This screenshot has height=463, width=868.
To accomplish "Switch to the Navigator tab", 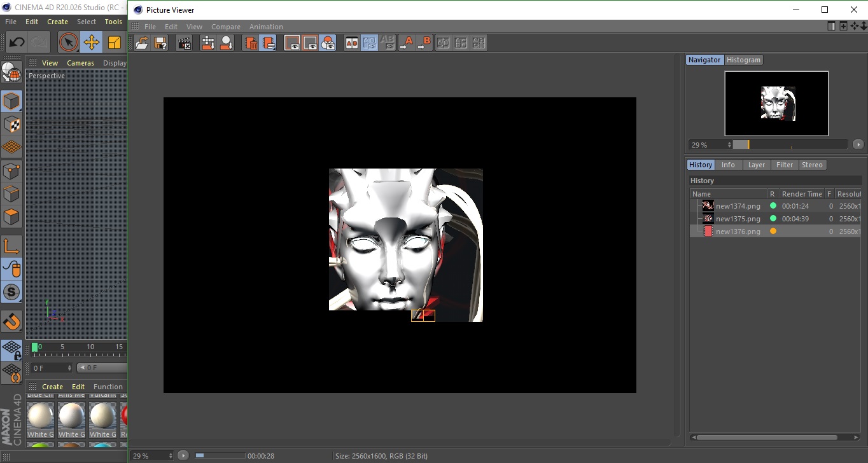I will coord(704,60).
